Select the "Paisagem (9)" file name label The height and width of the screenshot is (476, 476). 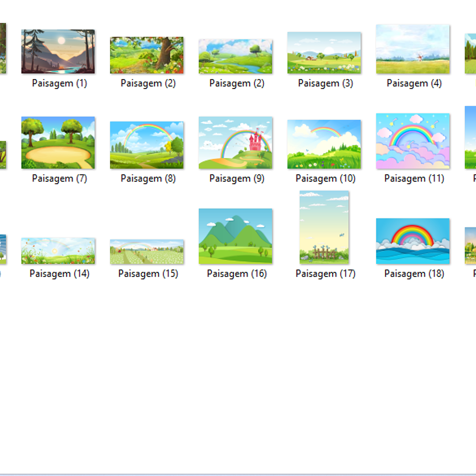[x=236, y=179]
